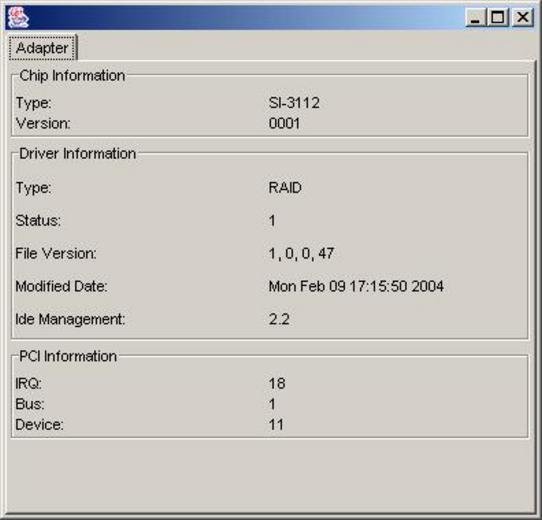Image resolution: width=542 pixels, height=520 pixels.
Task: Click the PCI Information group label
Action: click(68, 356)
